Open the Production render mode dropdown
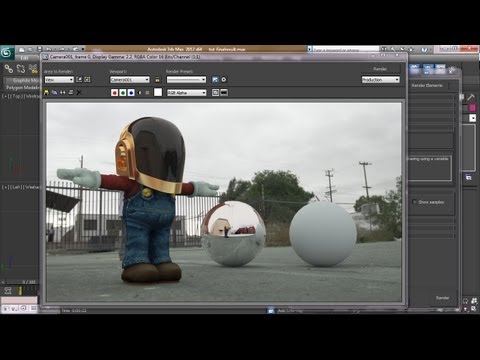 (380, 80)
